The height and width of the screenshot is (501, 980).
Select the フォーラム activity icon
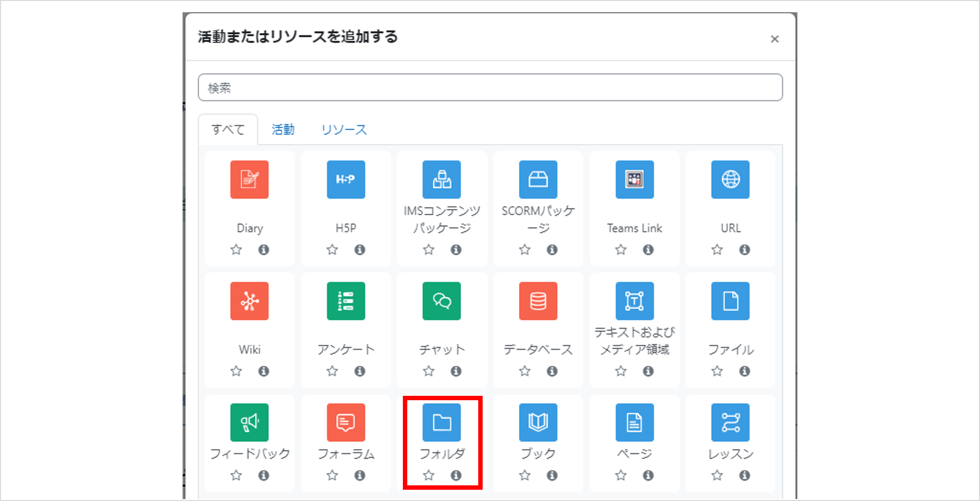pos(346,422)
